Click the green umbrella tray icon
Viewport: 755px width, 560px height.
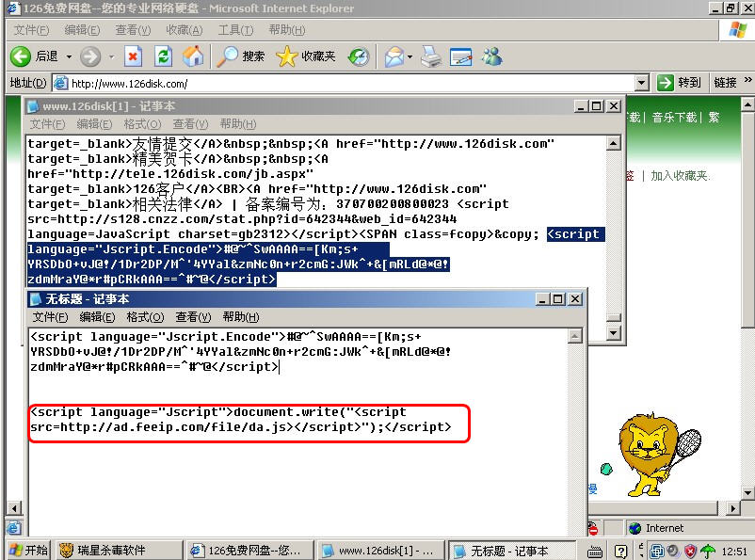click(708, 551)
